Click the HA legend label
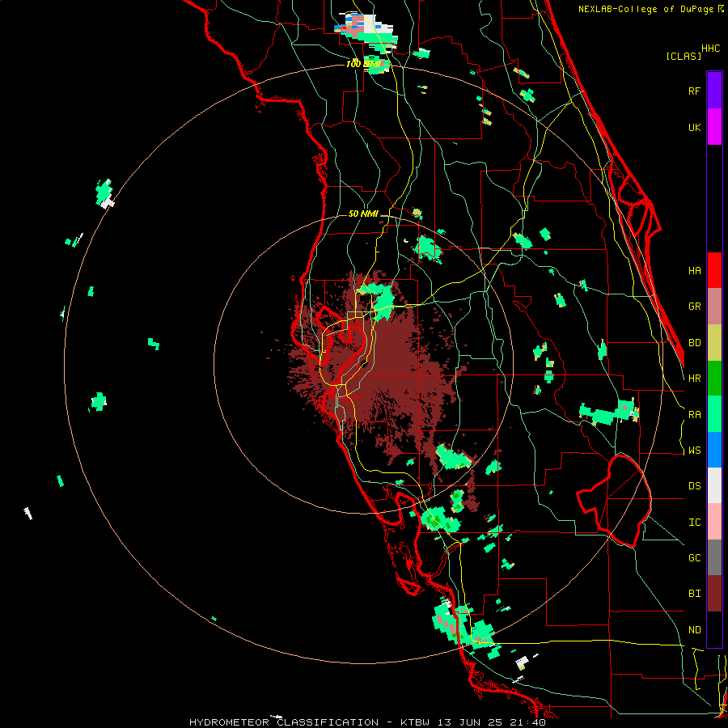728x728 pixels. tap(694, 271)
